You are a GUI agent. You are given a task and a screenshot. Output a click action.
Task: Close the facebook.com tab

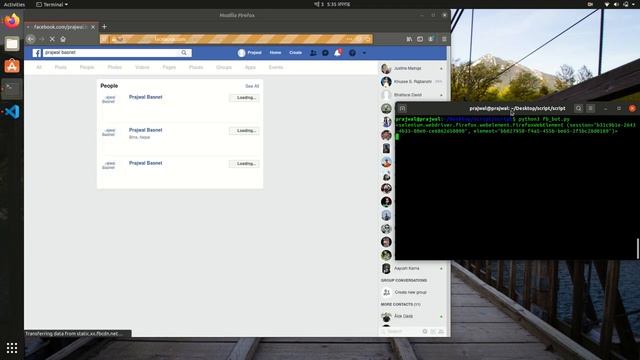point(93,27)
